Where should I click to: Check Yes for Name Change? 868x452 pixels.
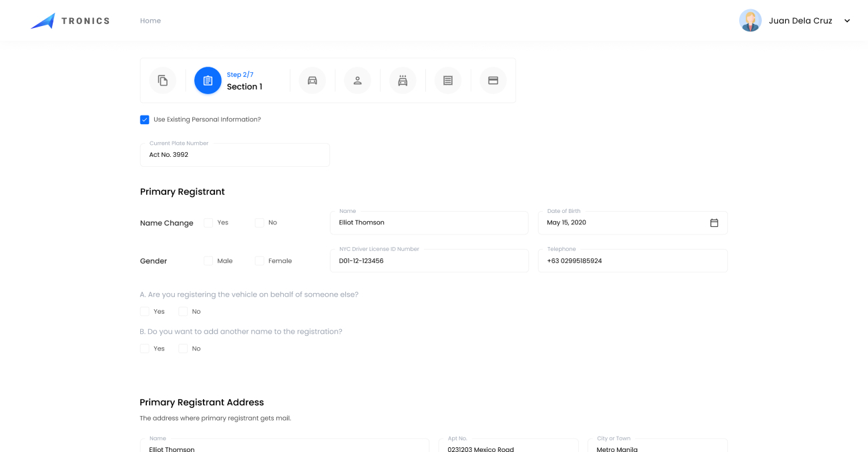pyautogui.click(x=209, y=223)
